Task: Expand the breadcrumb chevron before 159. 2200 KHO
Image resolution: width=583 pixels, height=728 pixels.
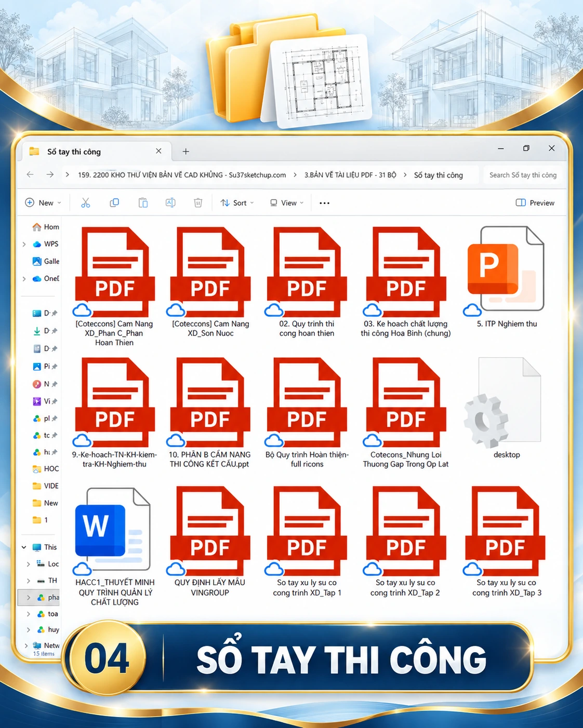Action: coord(67,175)
